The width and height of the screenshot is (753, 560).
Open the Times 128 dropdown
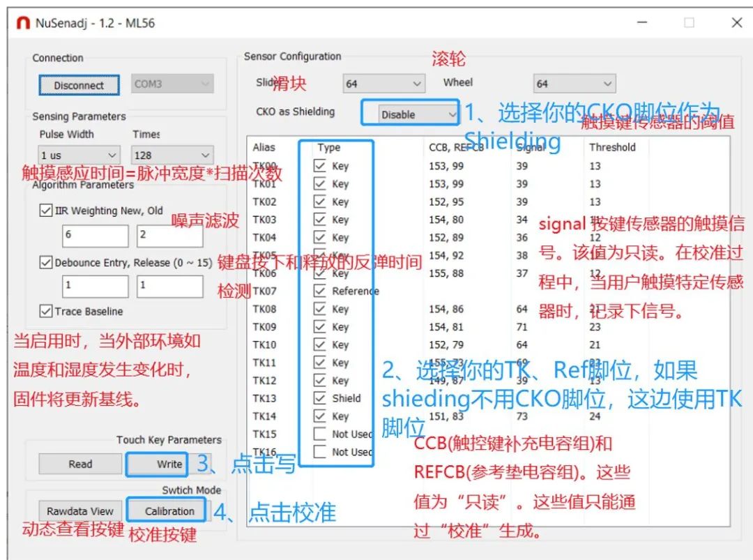172,155
